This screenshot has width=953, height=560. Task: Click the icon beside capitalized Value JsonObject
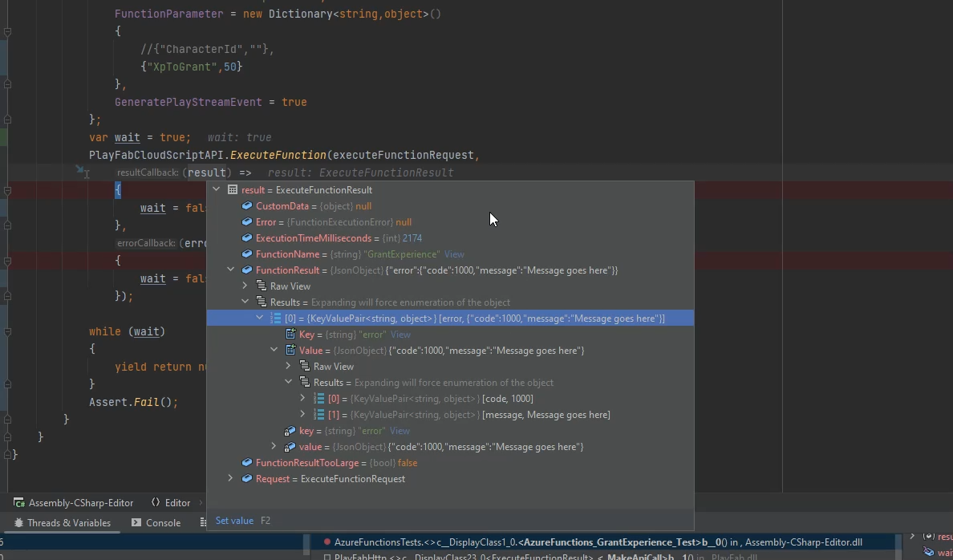tap(290, 351)
